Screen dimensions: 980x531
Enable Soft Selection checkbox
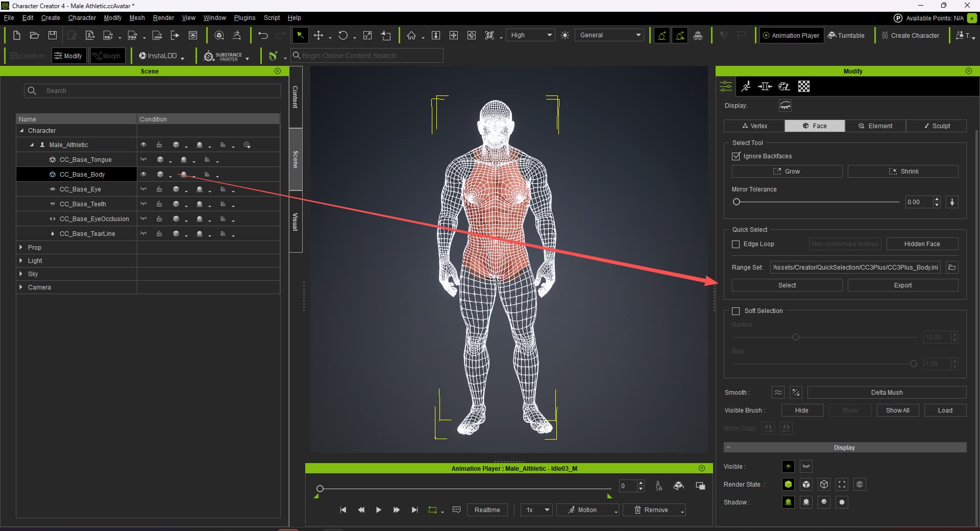coord(736,311)
